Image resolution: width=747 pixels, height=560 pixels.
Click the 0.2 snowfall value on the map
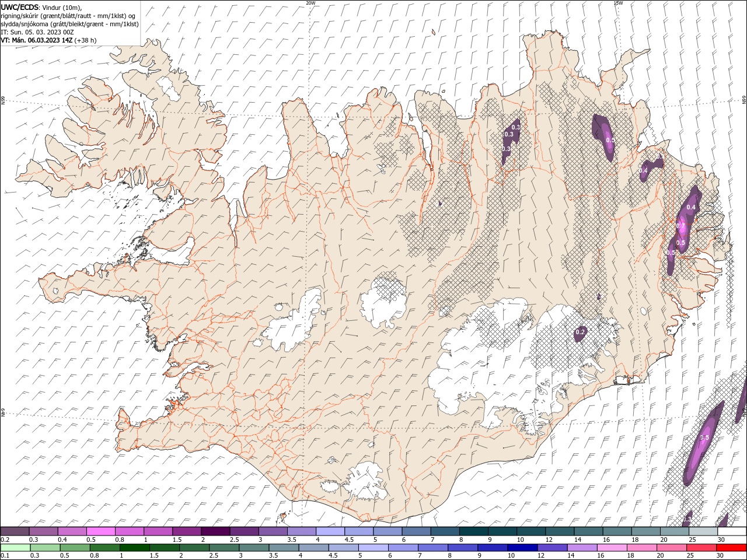click(580, 332)
